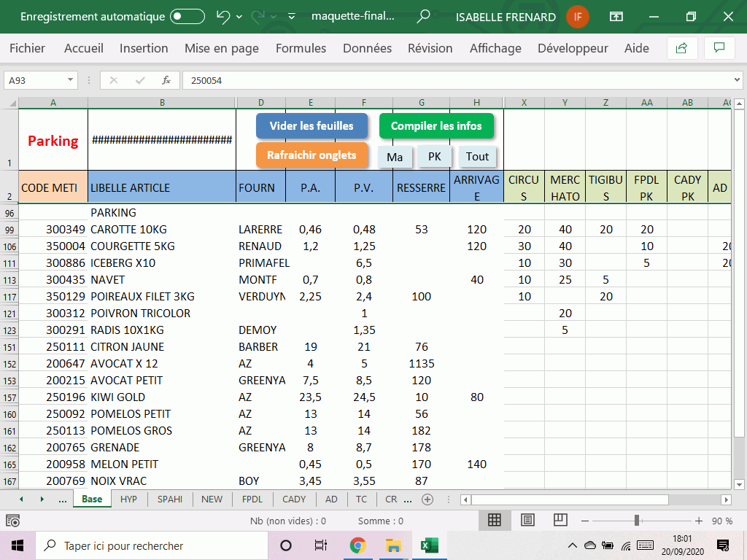Screen dimensions: 747x560
Task: Expand the formula bar chevron
Action: 738,80
